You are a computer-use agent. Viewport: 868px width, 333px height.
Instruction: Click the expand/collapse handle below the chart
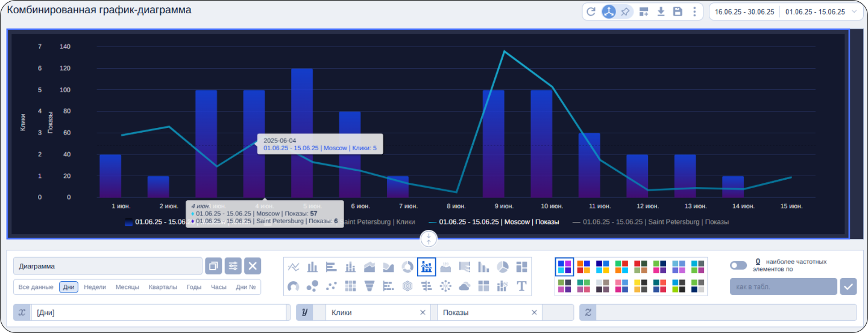pyautogui.click(x=429, y=239)
